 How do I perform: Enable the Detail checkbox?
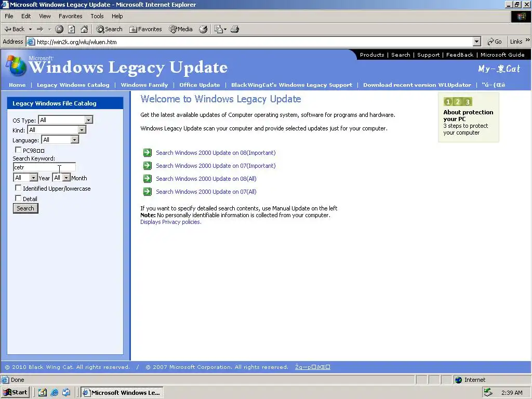tap(18, 198)
